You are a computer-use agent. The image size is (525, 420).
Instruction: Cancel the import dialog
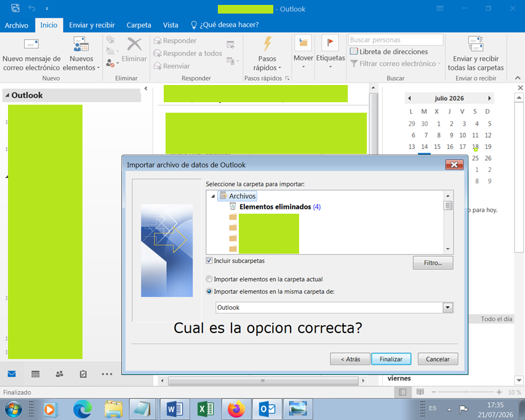[438, 359]
